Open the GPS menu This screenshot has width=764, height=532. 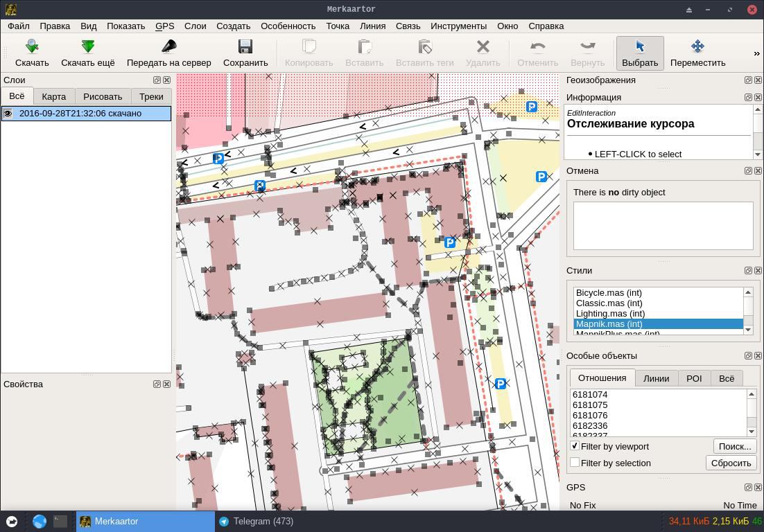165,26
